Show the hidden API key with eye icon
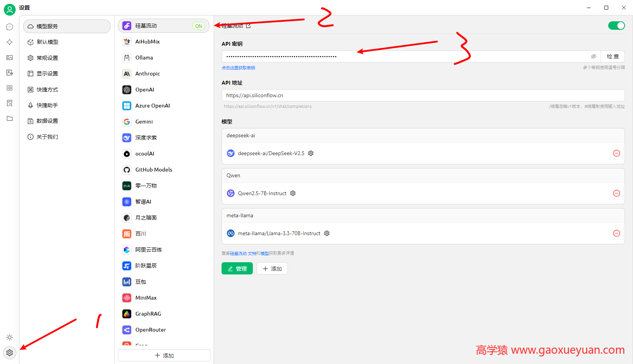This screenshot has width=633, height=364. [593, 56]
